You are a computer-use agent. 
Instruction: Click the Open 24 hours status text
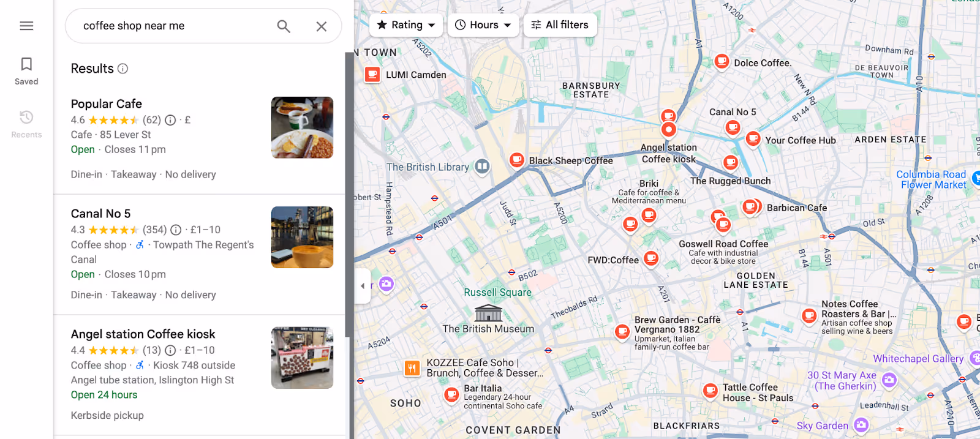pos(104,395)
